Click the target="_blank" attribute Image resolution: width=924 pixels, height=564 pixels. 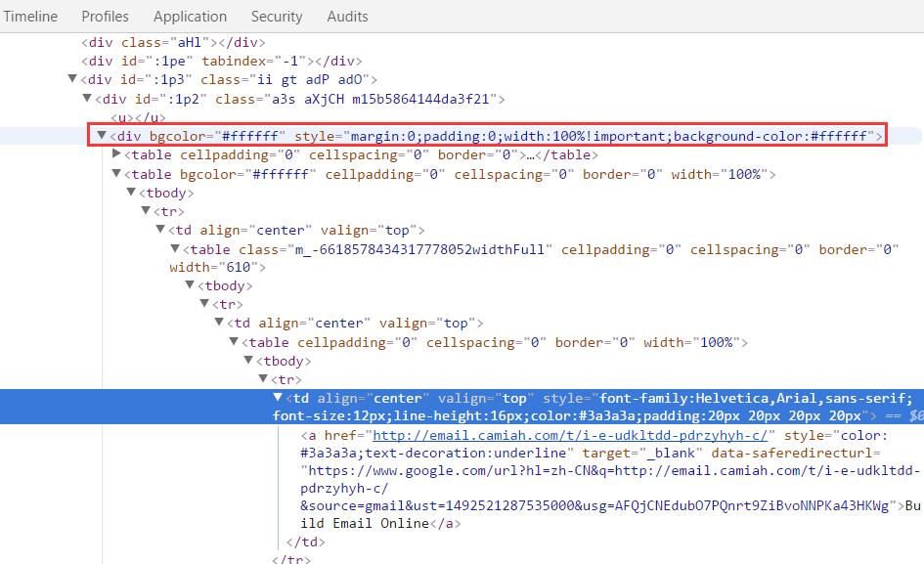(642, 454)
